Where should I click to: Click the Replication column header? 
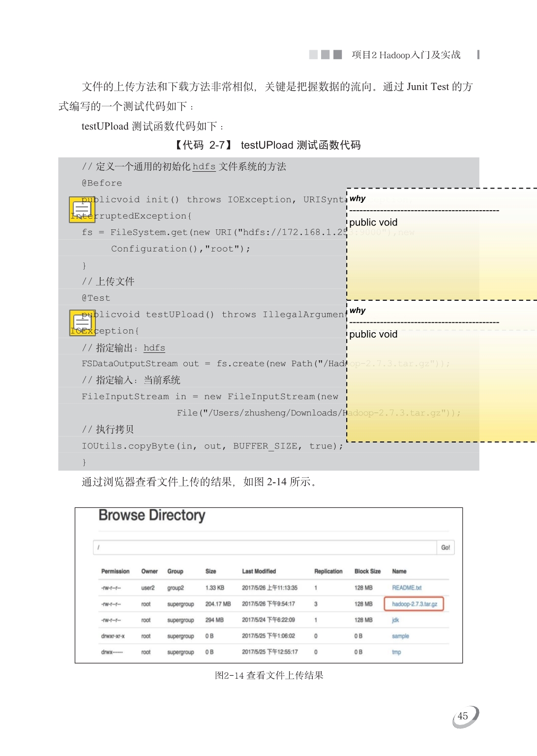pos(328,571)
